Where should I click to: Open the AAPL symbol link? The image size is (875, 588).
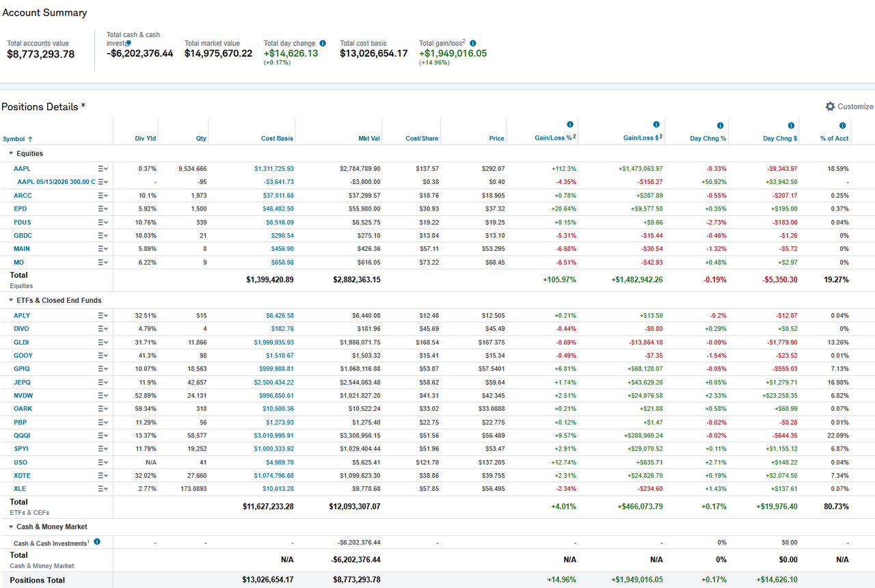pos(22,168)
